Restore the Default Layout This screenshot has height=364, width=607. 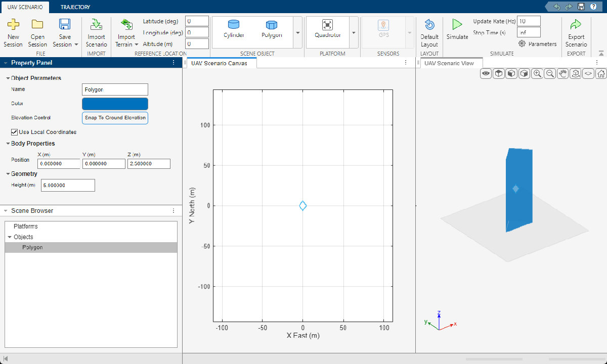[x=429, y=32]
